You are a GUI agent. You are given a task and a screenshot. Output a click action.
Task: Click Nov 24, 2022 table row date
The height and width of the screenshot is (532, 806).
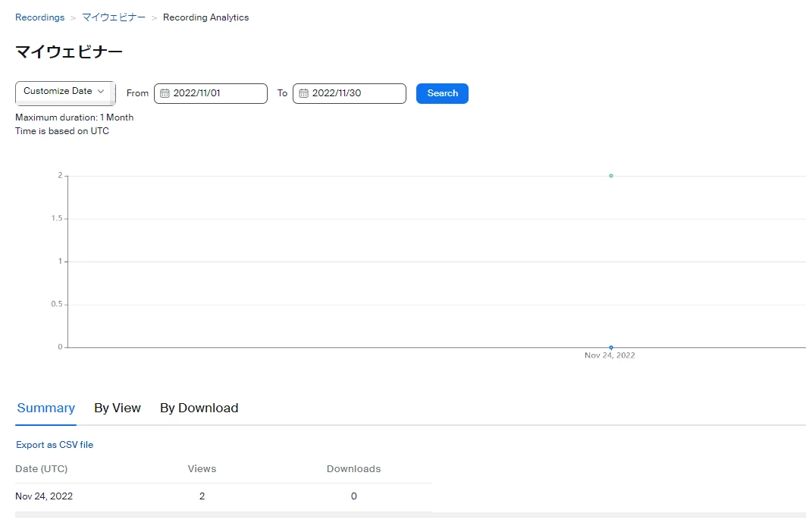click(x=44, y=496)
